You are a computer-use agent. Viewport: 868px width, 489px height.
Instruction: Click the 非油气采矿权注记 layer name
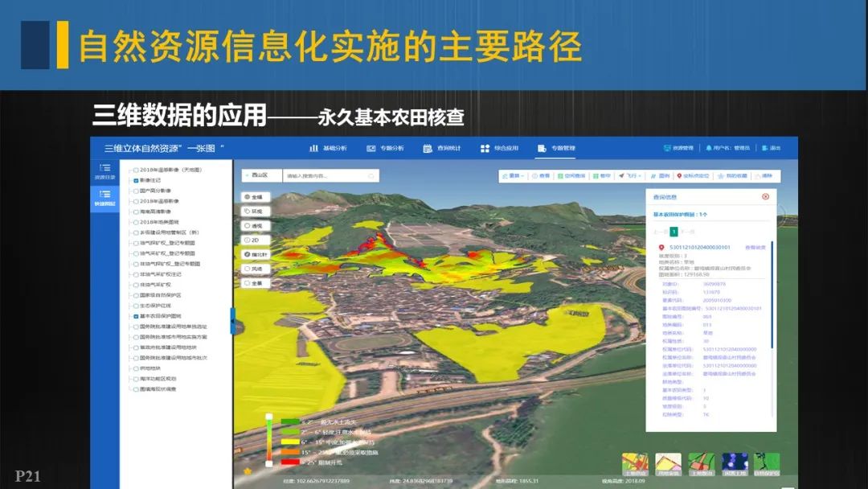coord(161,274)
